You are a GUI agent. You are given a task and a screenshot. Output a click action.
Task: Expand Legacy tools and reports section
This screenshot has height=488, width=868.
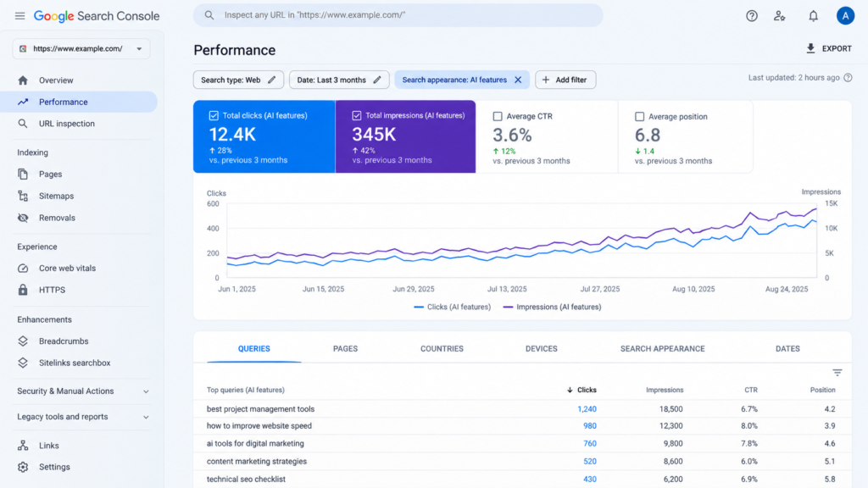click(x=83, y=417)
